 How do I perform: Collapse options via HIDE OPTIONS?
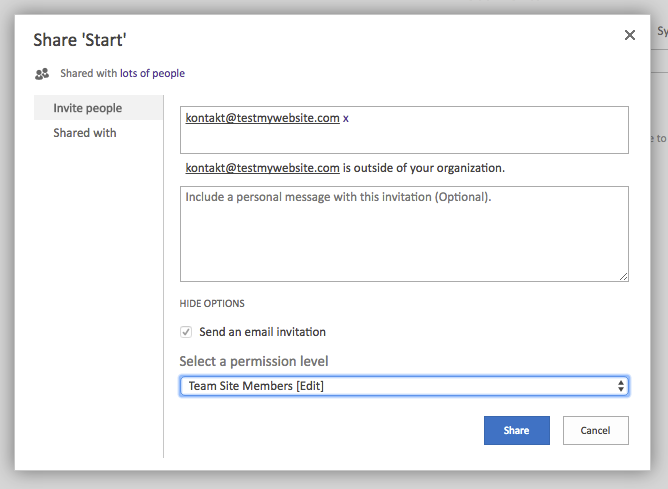click(x=212, y=303)
